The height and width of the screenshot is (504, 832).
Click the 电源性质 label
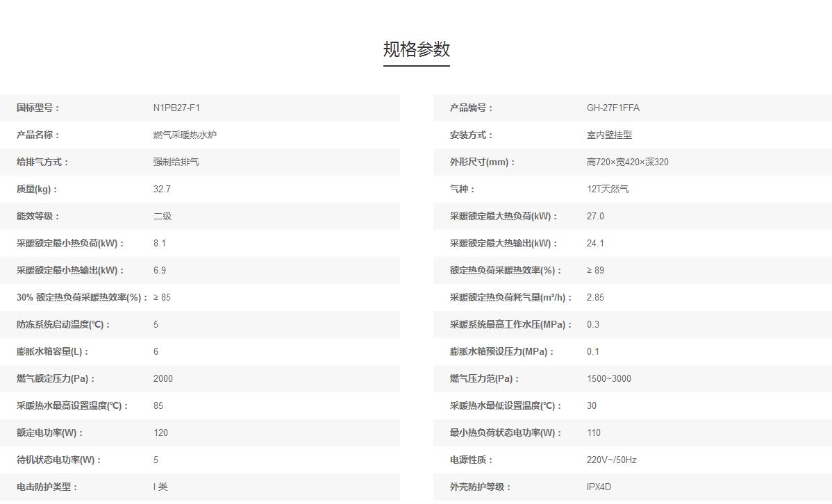pos(472,460)
